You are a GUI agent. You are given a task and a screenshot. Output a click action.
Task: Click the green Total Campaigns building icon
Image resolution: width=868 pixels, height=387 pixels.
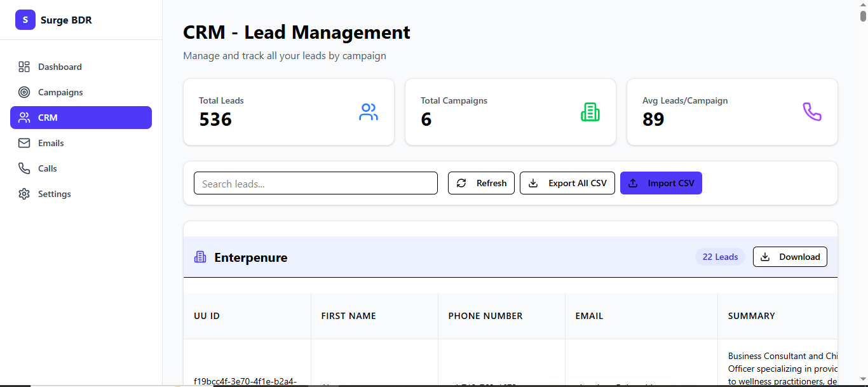(590, 112)
